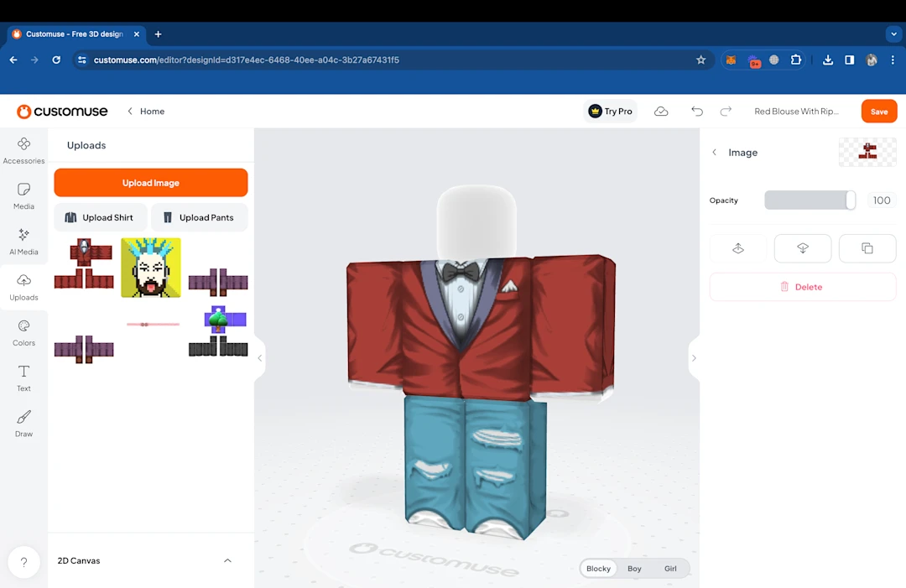
Task: Open the AI Media sidebar panel
Action: pos(23,242)
